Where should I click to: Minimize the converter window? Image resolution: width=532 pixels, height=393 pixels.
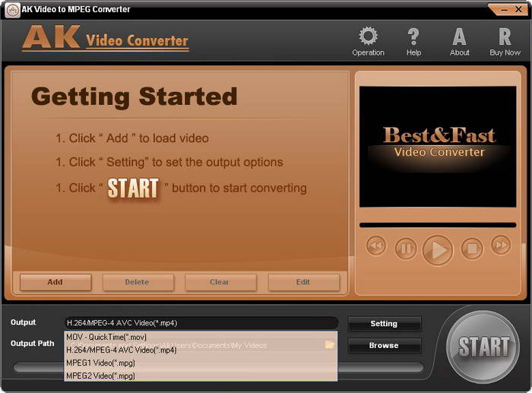(x=505, y=10)
